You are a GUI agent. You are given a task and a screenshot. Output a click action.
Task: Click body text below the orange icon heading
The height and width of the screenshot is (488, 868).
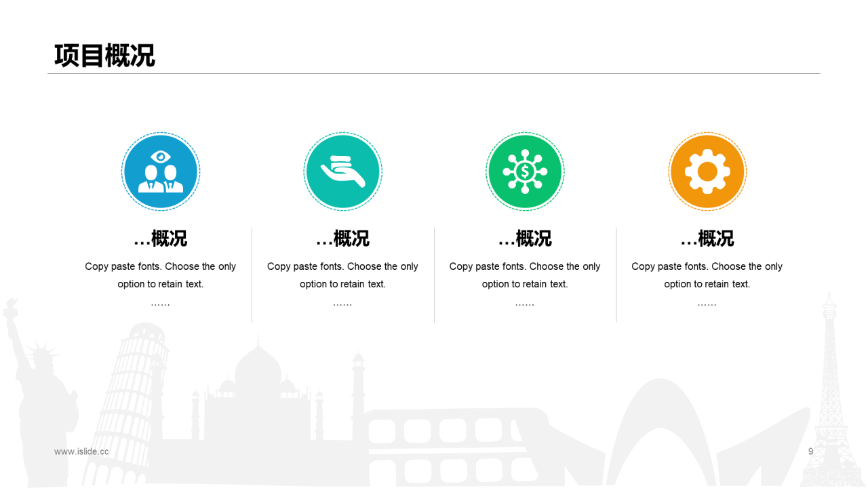coord(707,275)
